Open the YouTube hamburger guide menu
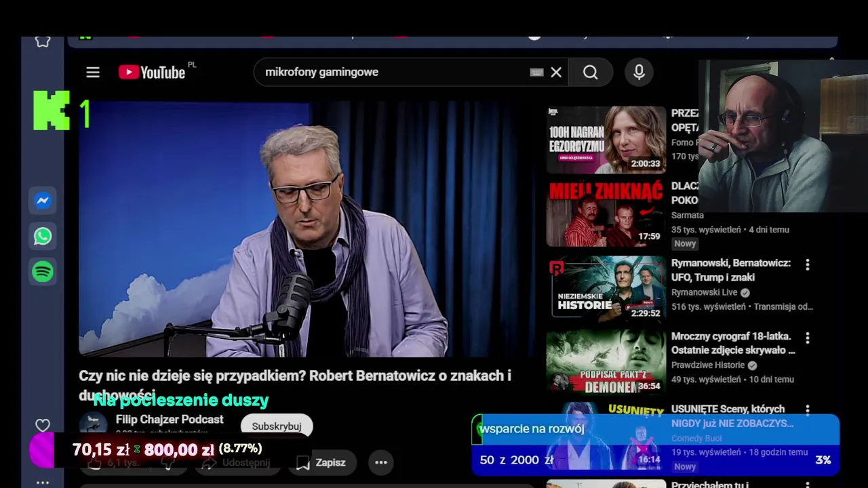Viewport: 868px width, 488px height. (93, 73)
